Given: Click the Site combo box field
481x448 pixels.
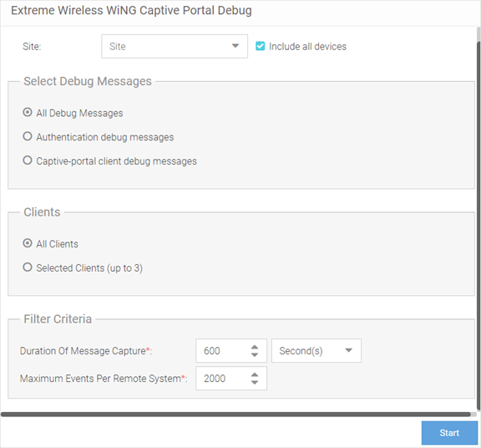Looking at the screenshot, I should [x=175, y=46].
